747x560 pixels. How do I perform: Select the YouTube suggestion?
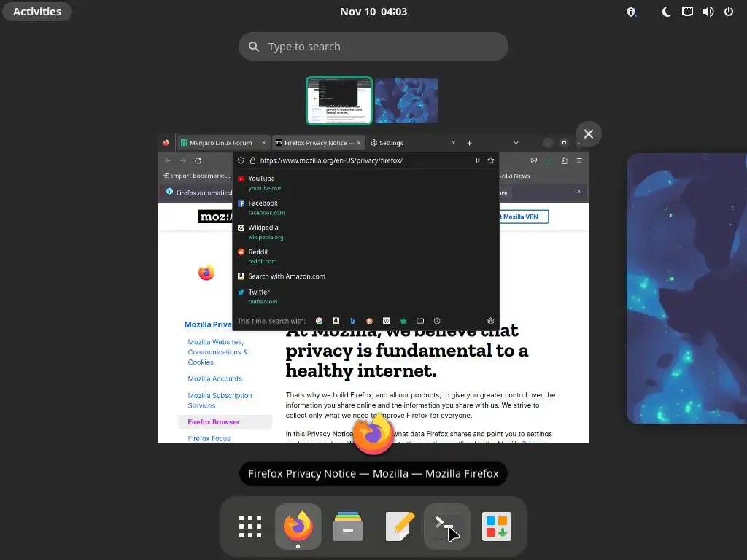(366, 183)
